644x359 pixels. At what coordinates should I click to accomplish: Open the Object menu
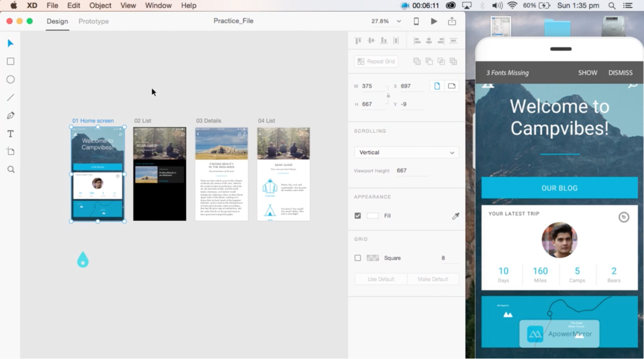point(100,6)
